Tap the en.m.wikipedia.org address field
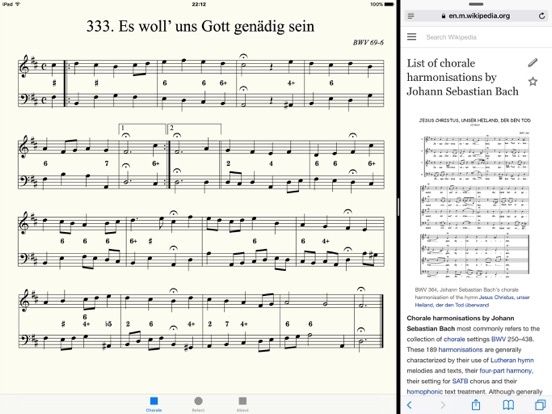The height and width of the screenshot is (414, 552). coord(476,16)
